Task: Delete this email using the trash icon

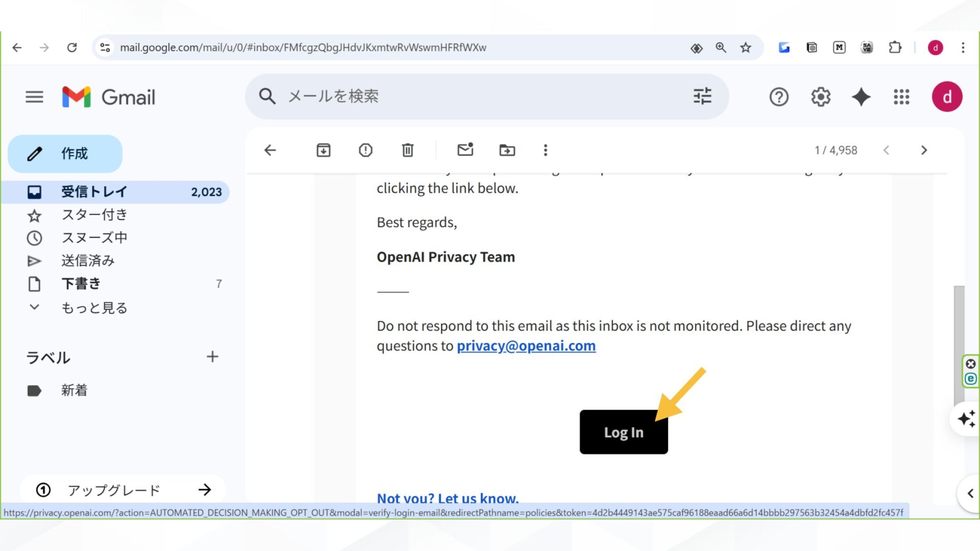Action: tap(407, 150)
